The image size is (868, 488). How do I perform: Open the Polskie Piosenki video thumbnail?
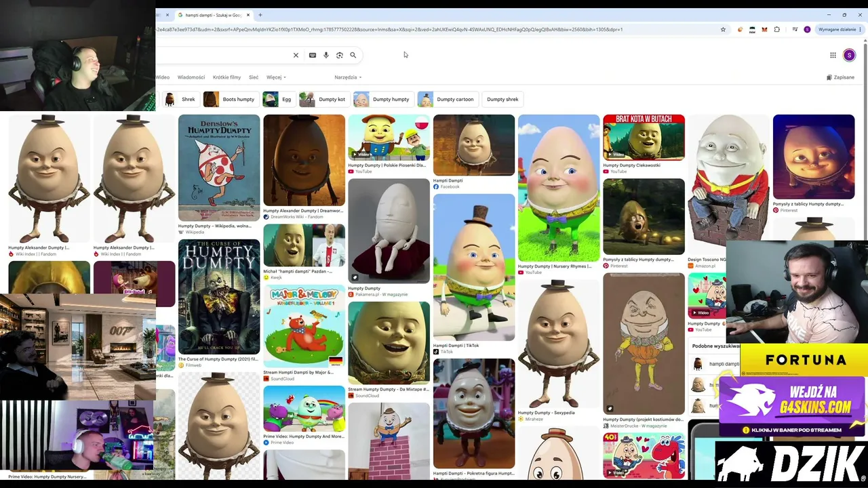coord(389,138)
